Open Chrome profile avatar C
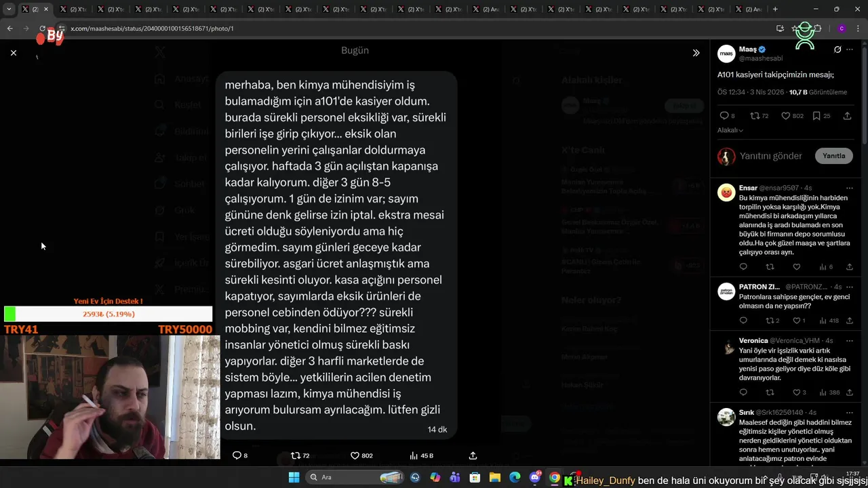The height and width of the screenshot is (488, 868). pos(842,28)
